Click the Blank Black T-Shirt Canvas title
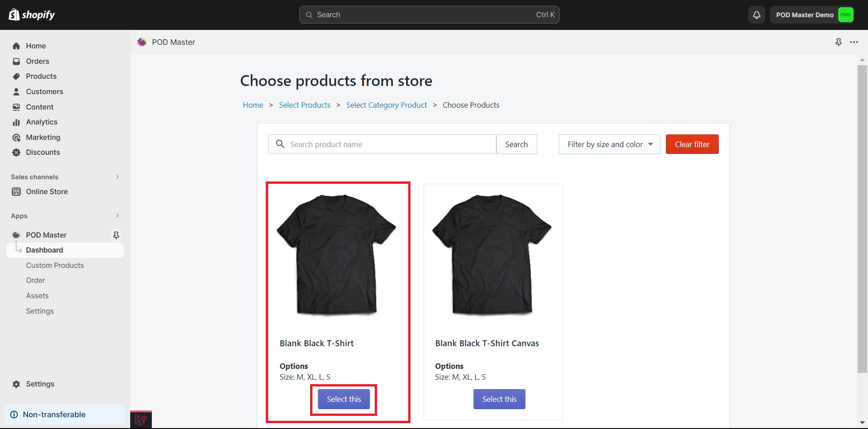The image size is (868, 429). pyautogui.click(x=487, y=343)
